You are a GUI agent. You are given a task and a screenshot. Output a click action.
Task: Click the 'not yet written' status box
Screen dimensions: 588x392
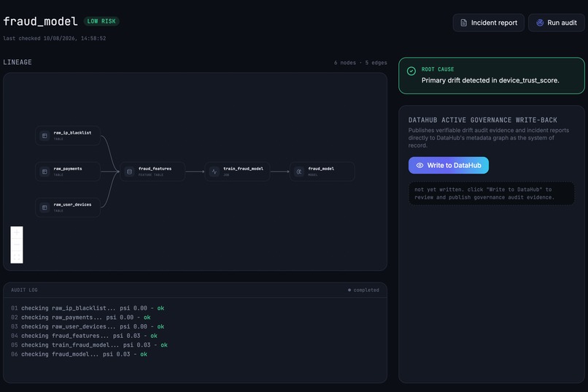pos(491,193)
